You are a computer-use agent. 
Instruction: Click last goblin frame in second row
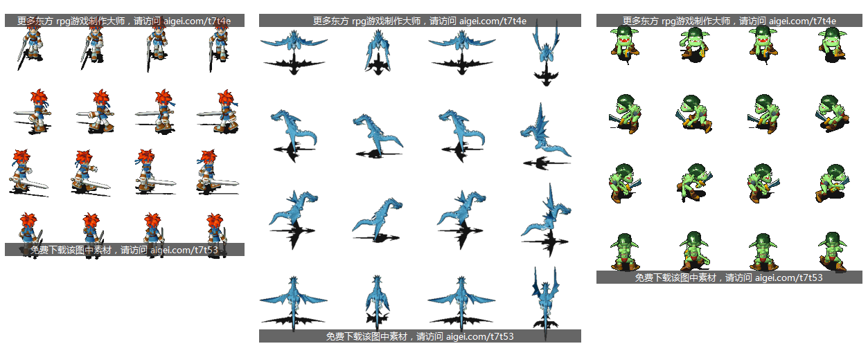[831, 114]
